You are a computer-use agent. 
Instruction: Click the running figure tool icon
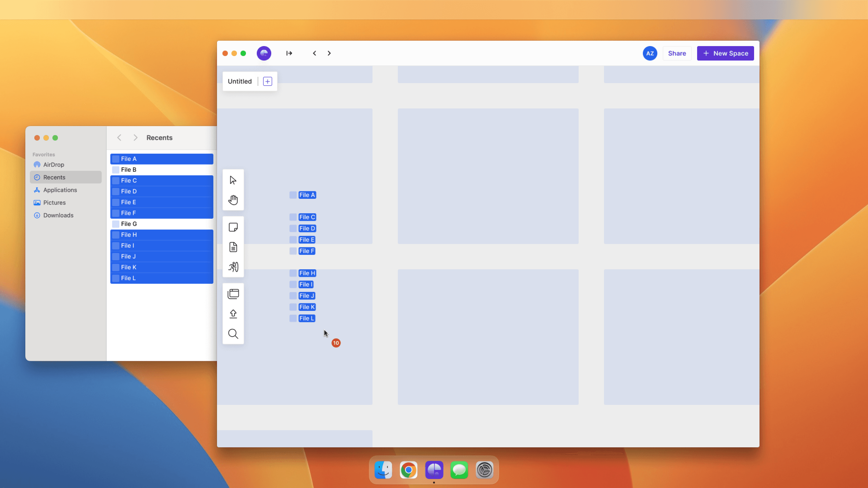(233, 267)
